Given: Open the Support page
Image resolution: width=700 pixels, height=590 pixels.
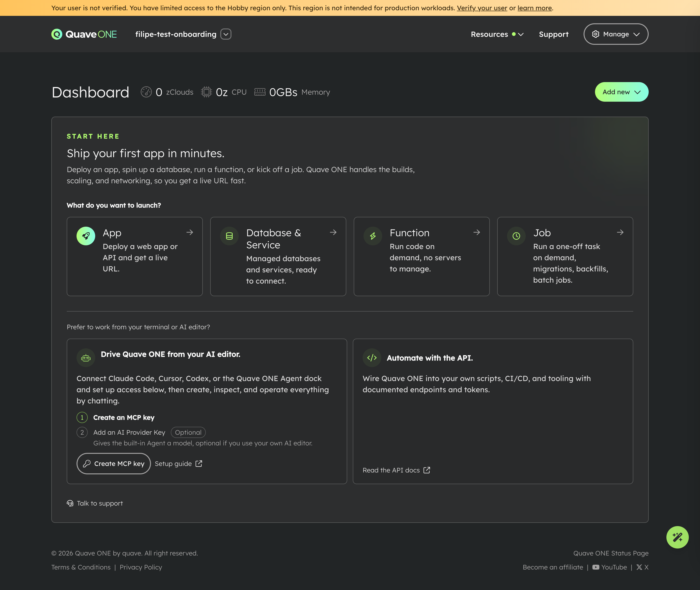Looking at the screenshot, I should tap(553, 34).
